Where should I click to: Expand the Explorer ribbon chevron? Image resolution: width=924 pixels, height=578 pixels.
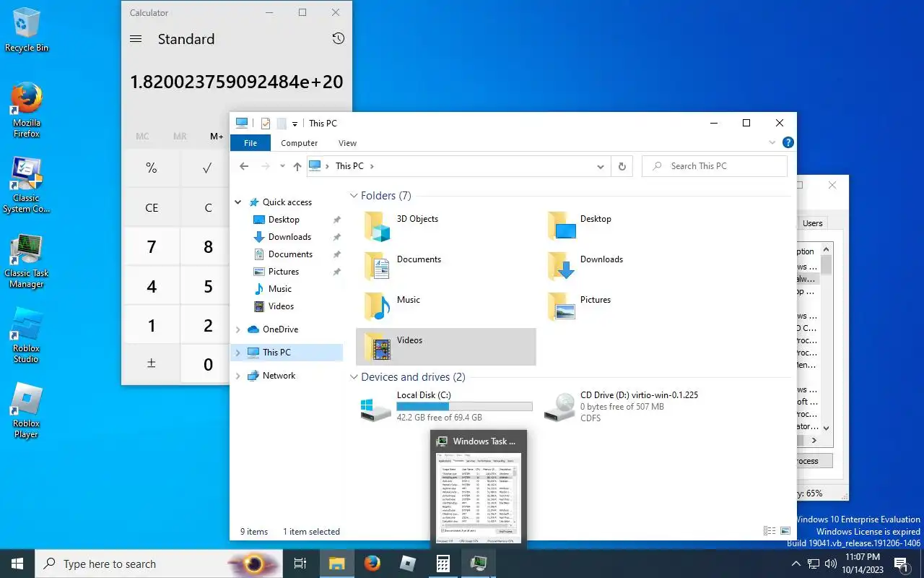[x=772, y=143]
